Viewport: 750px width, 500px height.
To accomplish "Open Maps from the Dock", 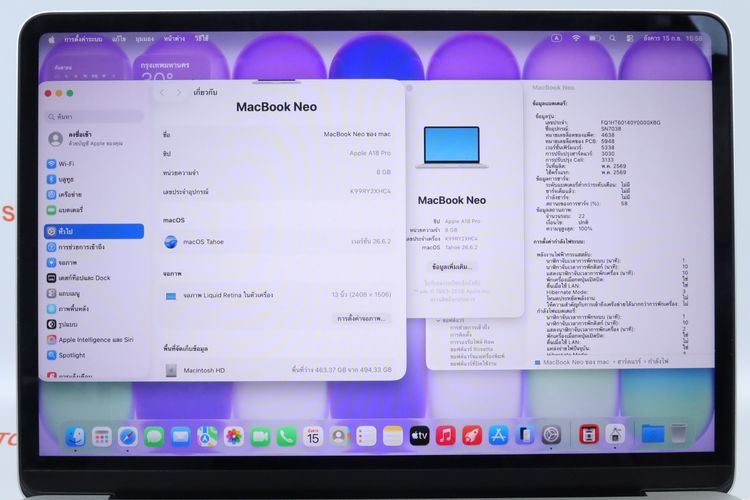I will tap(207, 436).
